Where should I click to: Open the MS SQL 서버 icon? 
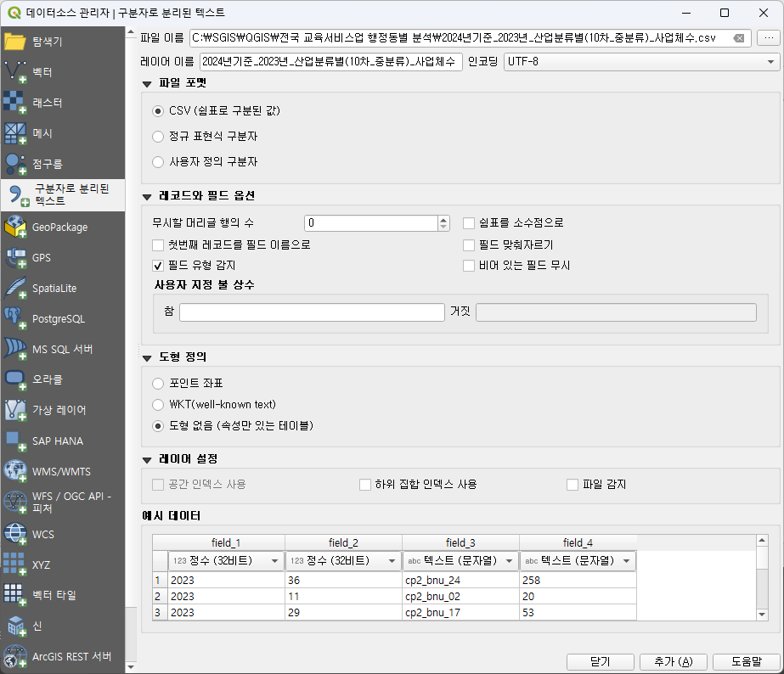pos(15,349)
